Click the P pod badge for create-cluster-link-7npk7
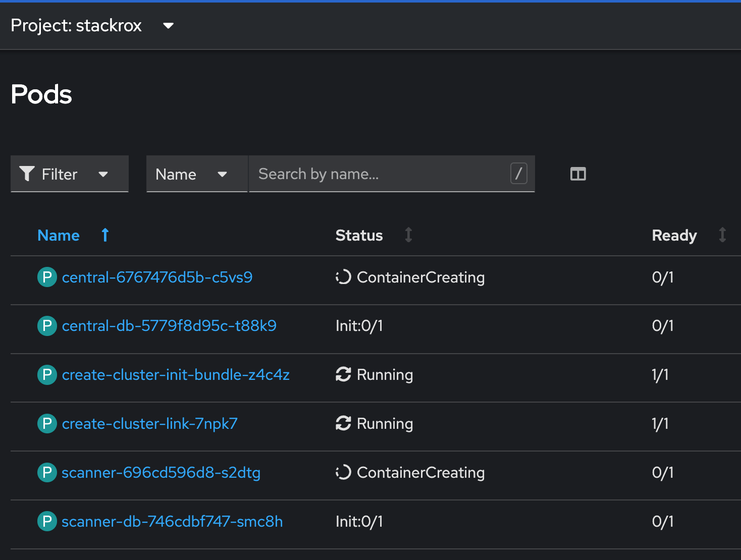 pos(47,424)
